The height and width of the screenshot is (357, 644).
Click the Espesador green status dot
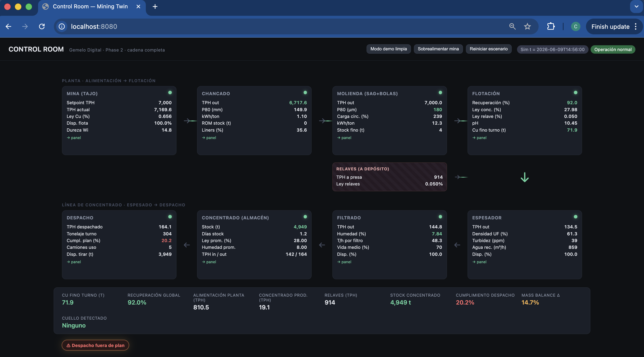[576, 217]
